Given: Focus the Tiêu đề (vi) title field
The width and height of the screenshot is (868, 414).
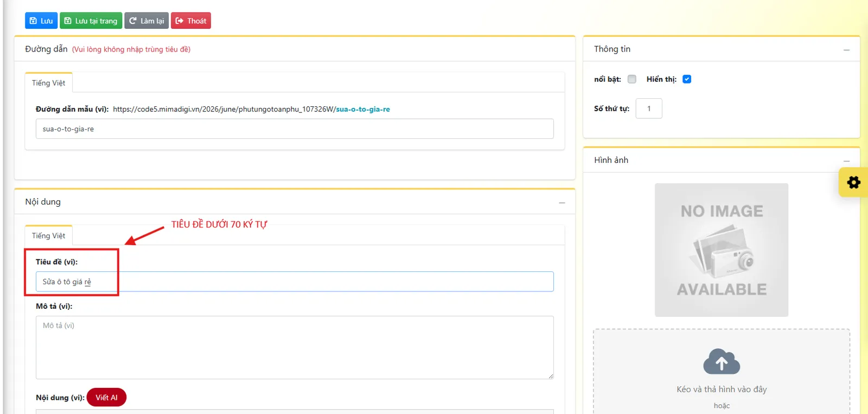Looking at the screenshot, I should [x=295, y=282].
